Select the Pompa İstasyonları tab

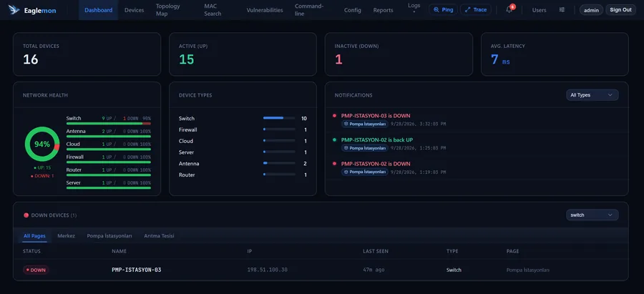click(x=109, y=236)
